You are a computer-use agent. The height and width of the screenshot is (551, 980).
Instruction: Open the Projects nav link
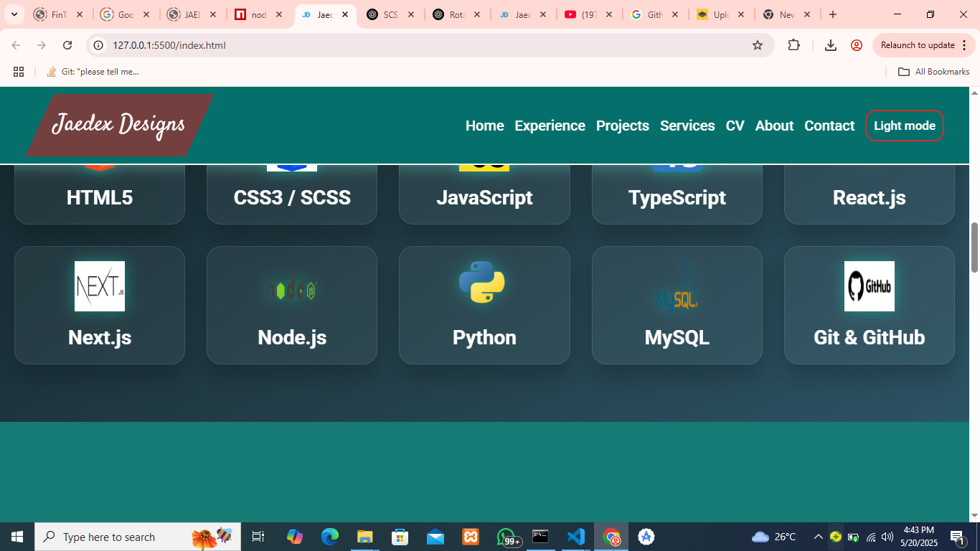(x=623, y=126)
